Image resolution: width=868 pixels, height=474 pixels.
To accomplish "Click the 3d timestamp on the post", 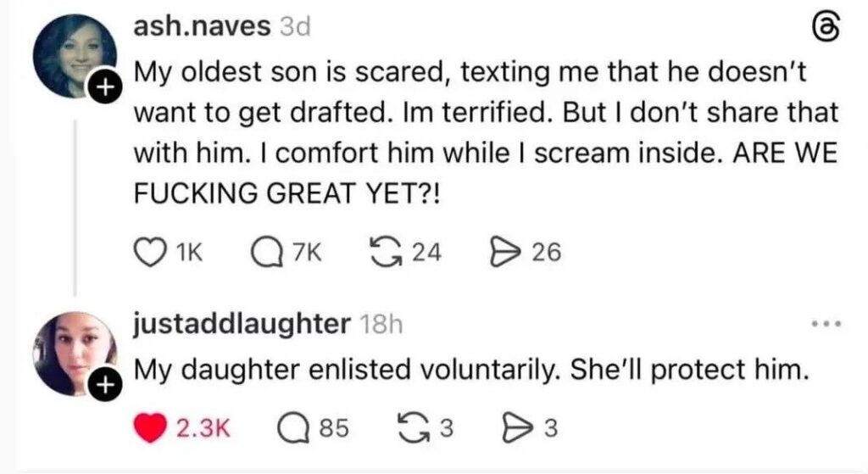I will (295, 27).
